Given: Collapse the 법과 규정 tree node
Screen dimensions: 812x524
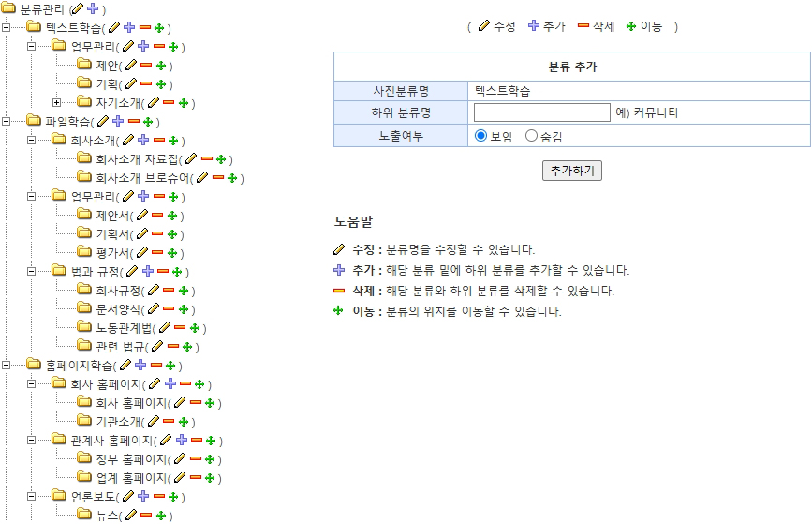Looking at the screenshot, I should [32, 271].
